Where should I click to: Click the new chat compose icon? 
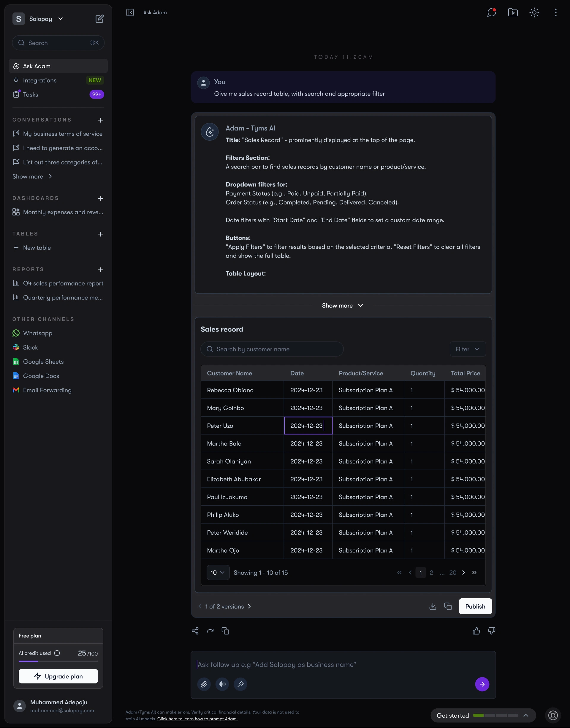pos(99,19)
